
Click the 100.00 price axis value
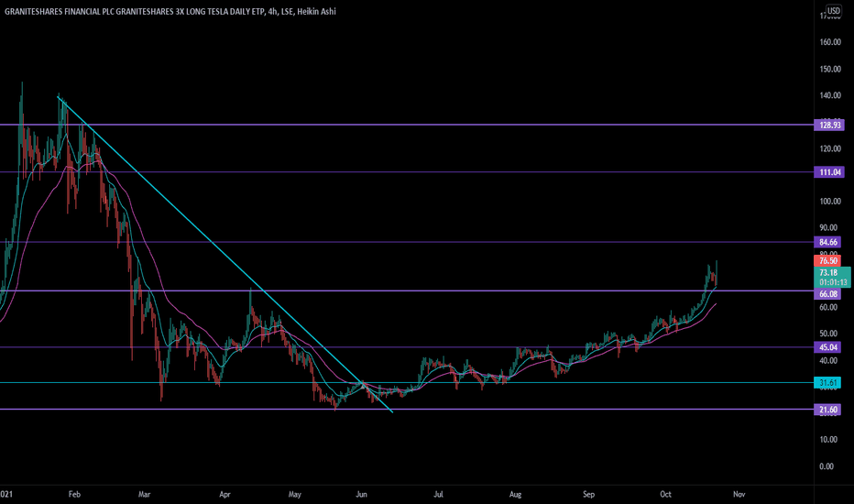(x=830, y=201)
